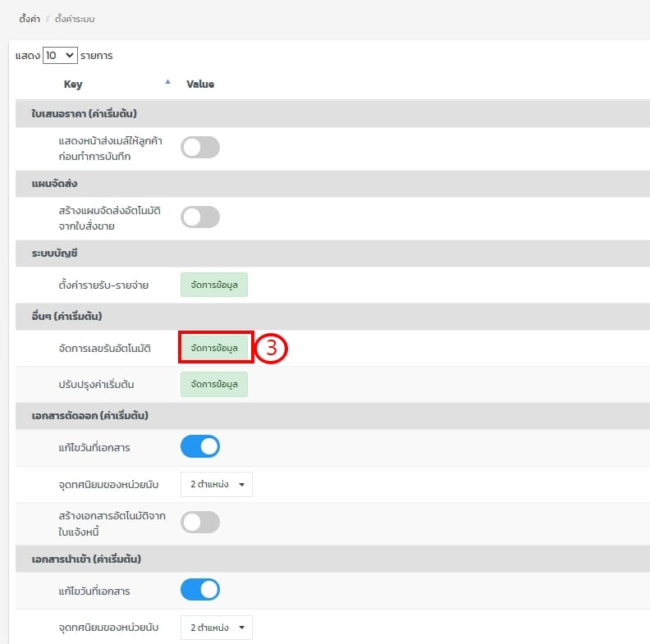Click the red circled number 3 marker

coord(271,348)
